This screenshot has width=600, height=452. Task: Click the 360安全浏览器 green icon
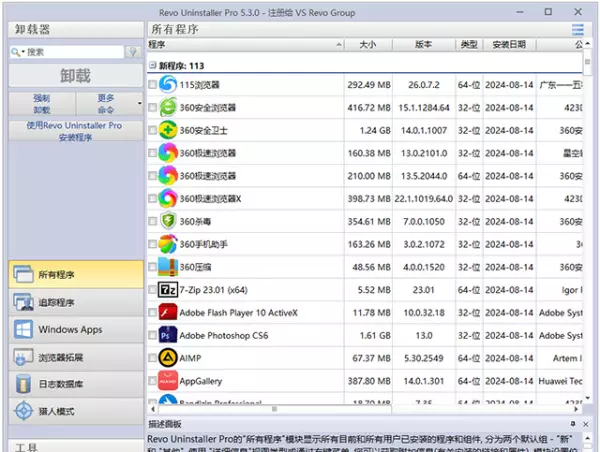point(168,107)
